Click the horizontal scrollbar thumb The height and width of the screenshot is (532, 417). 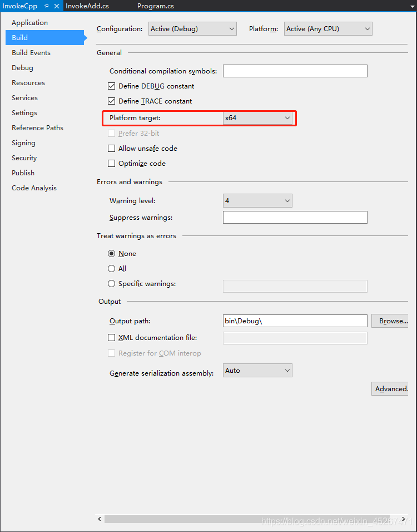tap(247, 519)
